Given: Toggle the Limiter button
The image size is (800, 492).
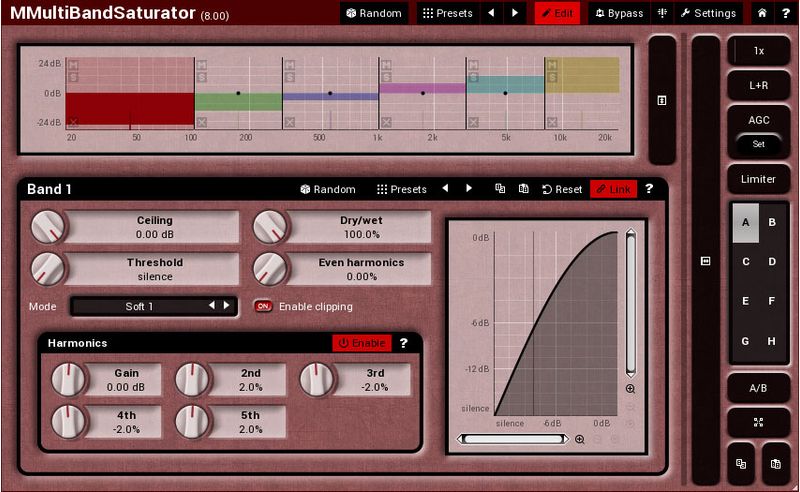Looking at the screenshot, I should pyautogui.click(x=759, y=179).
